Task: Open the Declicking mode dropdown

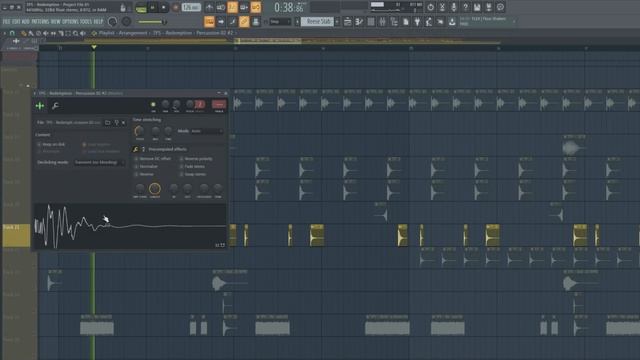Action: point(99,162)
